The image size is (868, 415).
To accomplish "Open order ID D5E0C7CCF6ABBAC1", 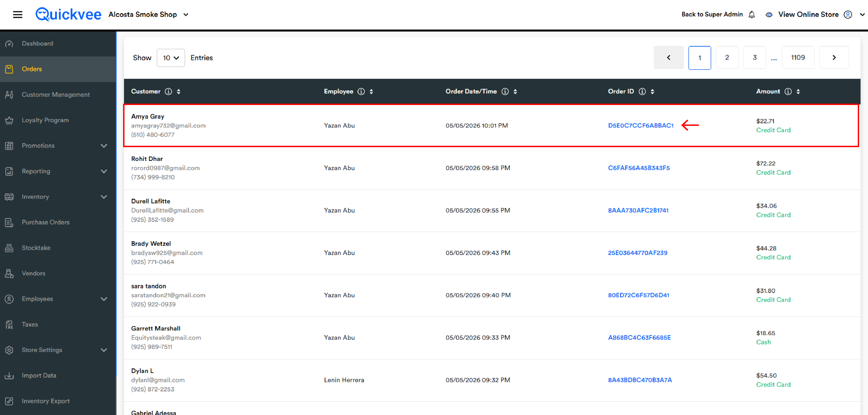I will tap(641, 125).
